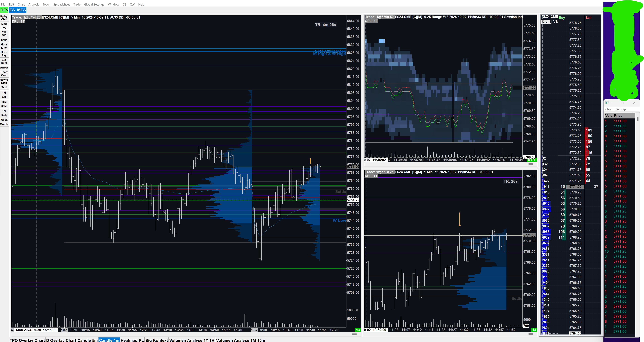Screen dimensions: 644x342
Task: Activate the Rewrd Risk tool
Action: coord(4,81)
